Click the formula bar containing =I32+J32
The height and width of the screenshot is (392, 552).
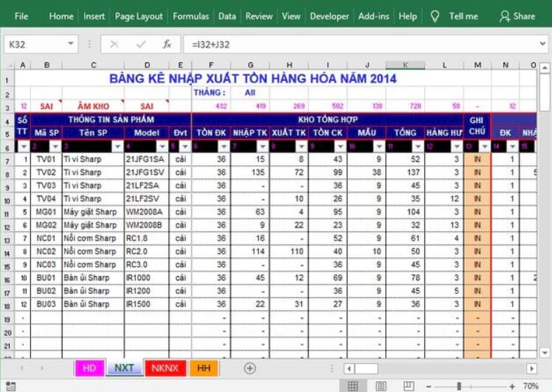click(361, 44)
